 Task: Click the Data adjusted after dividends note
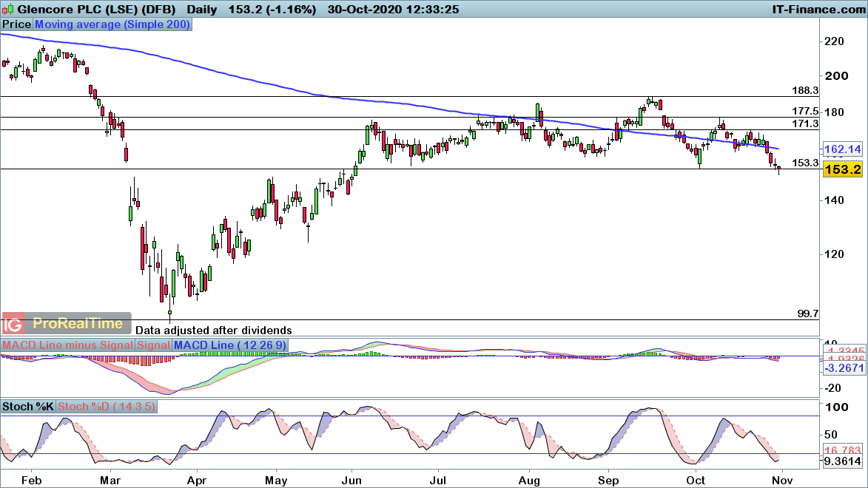214,331
